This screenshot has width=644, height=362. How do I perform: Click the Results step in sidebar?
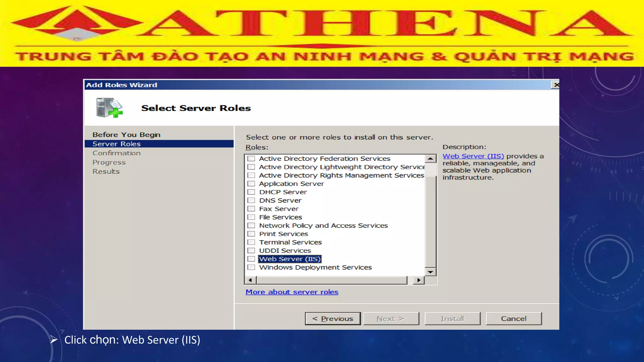click(106, 172)
